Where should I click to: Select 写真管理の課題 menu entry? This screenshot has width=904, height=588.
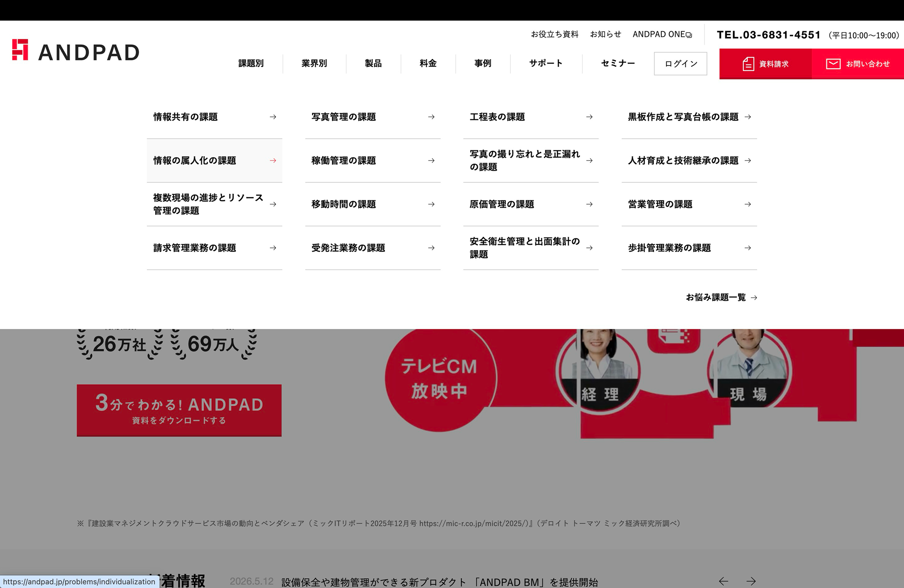tap(373, 117)
